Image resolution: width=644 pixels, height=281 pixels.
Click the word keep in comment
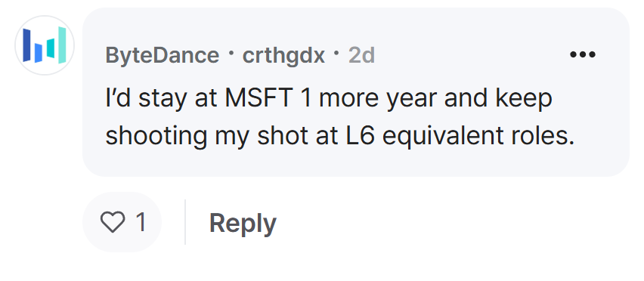click(x=523, y=100)
